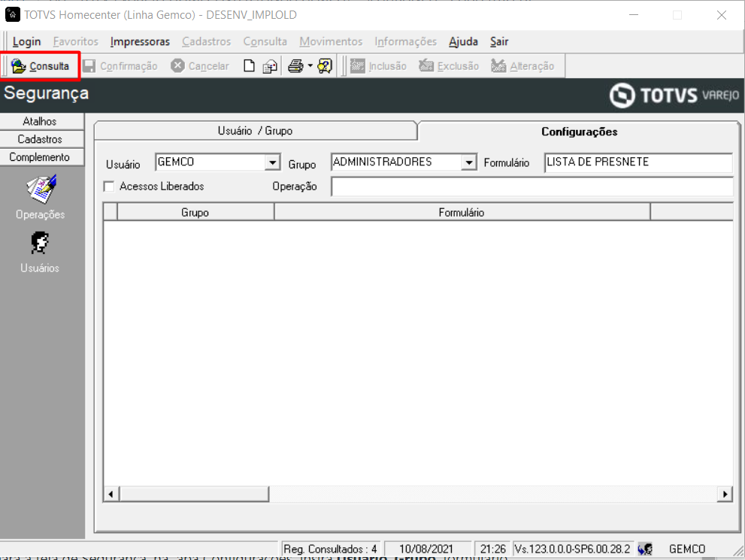Click the status bar user connection icon
Screen dimensions: 745x560
(x=645, y=549)
